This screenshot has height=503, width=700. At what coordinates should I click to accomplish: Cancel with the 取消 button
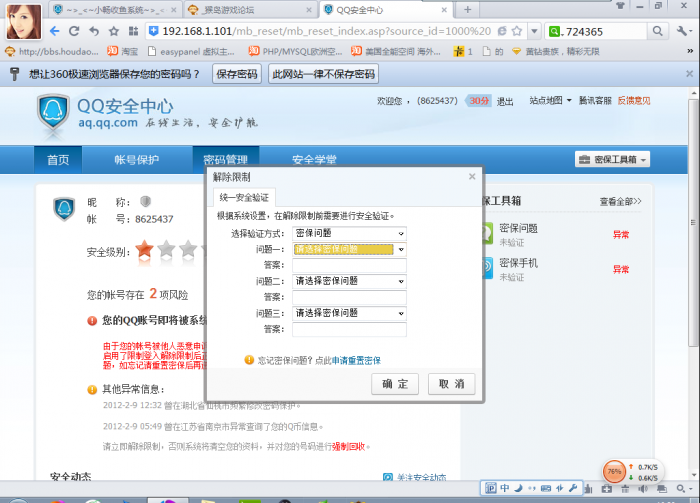pyautogui.click(x=451, y=384)
